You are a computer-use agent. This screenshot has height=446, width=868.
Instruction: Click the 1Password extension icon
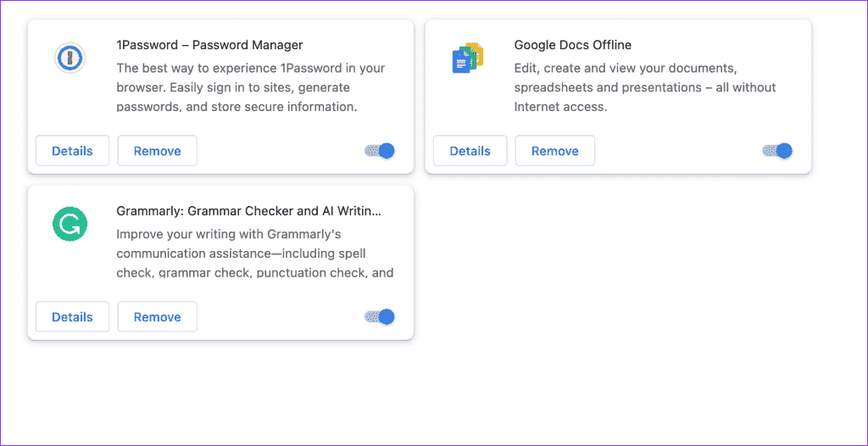70,58
